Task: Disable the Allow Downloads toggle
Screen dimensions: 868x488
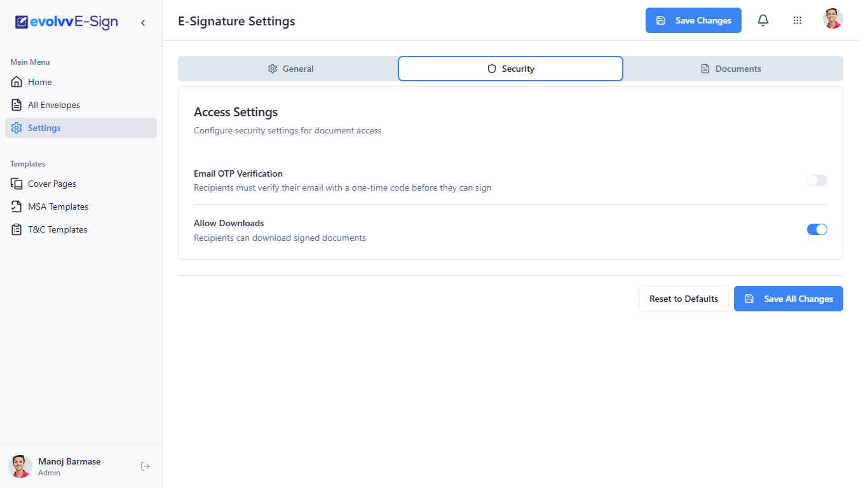Action: pyautogui.click(x=817, y=229)
